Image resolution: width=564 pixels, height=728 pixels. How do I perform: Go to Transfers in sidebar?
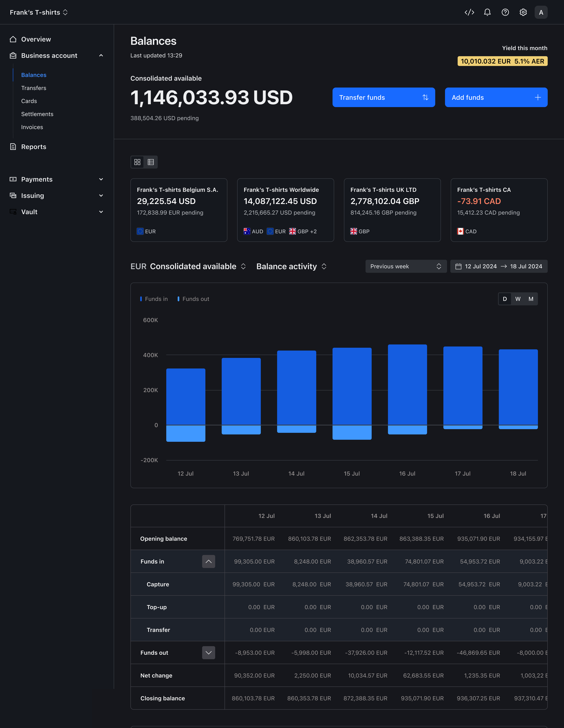pyautogui.click(x=34, y=88)
